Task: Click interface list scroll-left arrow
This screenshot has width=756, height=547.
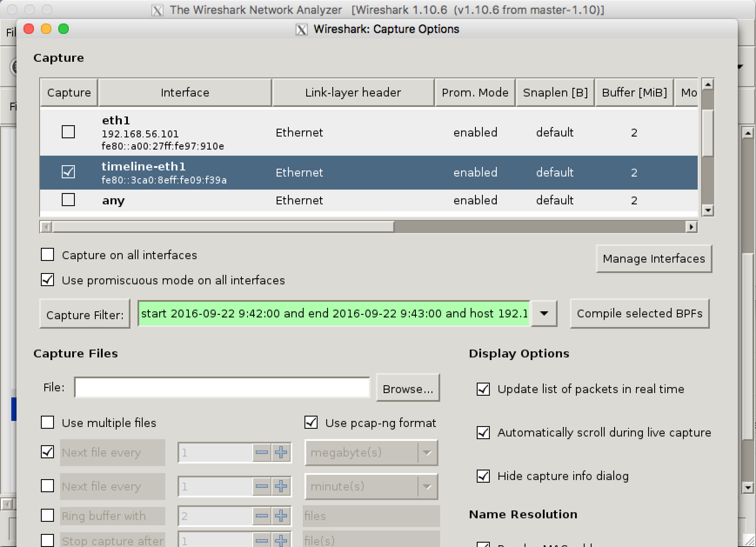Action: pyautogui.click(x=46, y=227)
